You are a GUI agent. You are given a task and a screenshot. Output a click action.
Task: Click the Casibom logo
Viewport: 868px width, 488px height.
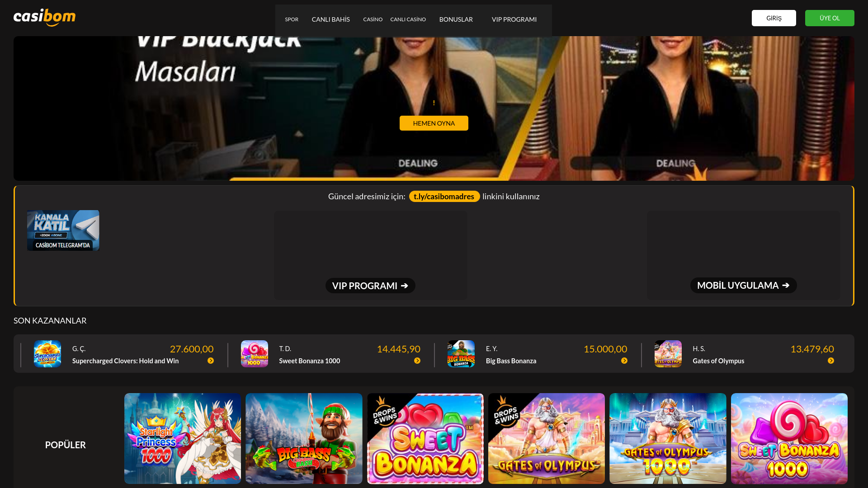click(x=44, y=18)
